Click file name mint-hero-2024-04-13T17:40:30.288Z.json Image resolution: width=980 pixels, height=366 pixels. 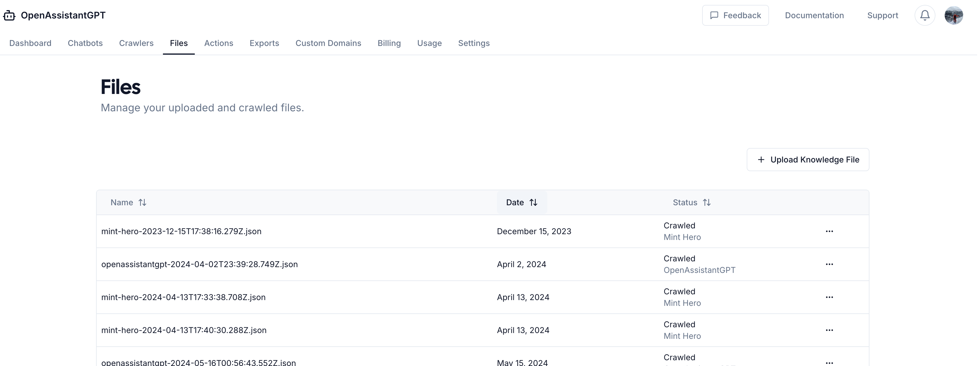click(184, 330)
